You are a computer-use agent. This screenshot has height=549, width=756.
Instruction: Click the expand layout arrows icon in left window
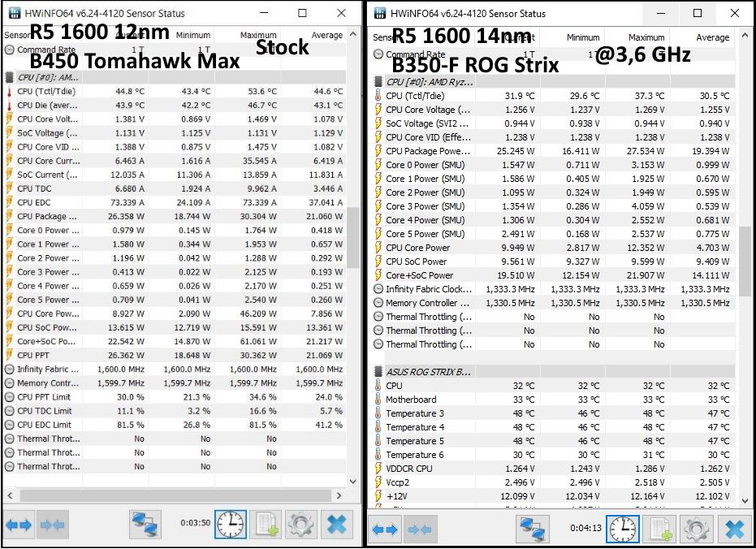click(19, 525)
